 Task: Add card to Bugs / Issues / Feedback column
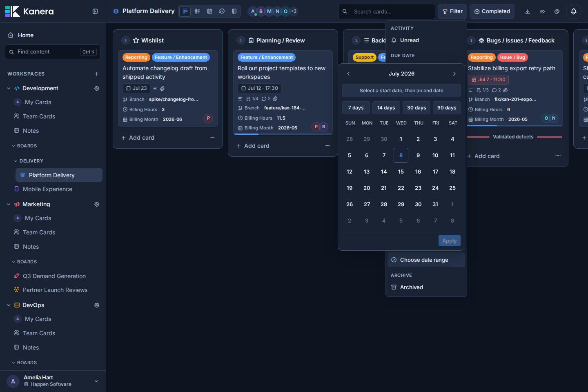483,156
